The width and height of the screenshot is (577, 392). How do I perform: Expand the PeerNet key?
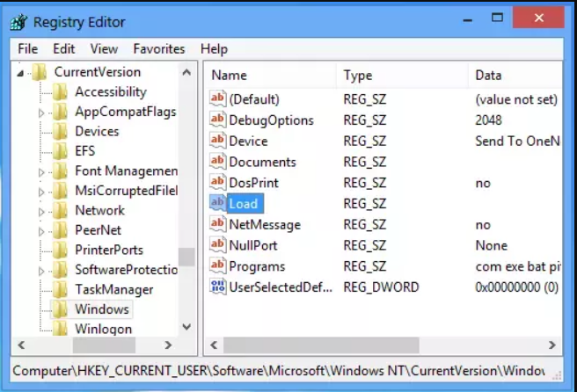coord(41,232)
